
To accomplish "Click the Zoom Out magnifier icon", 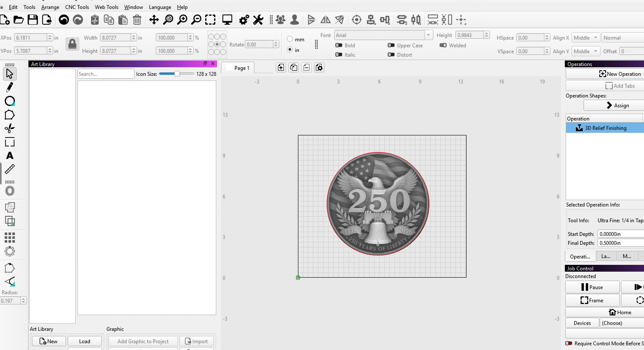I will [196, 20].
